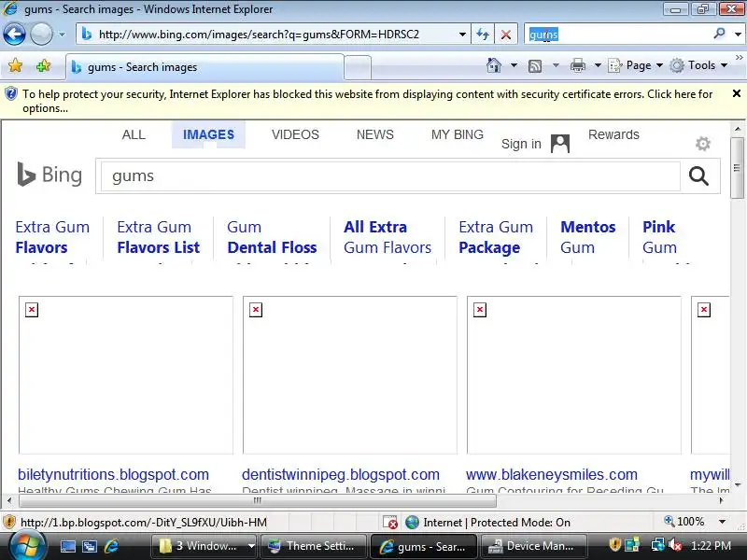Viewport: 747px width, 560px height.
Task: Go back with the browser Back arrow
Action: pyautogui.click(x=14, y=35)
